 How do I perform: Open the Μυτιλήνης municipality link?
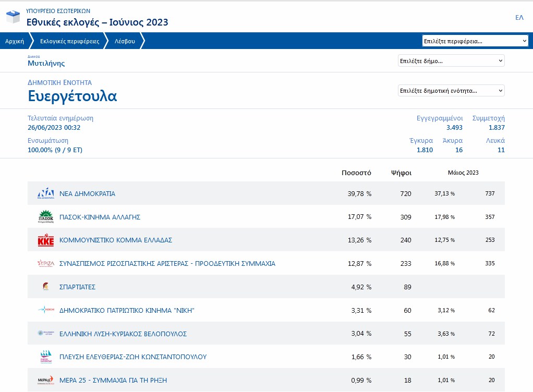click(46, 64)
